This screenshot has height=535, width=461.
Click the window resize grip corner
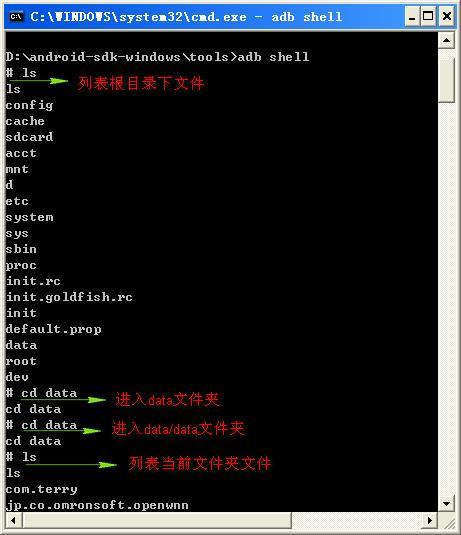[447, 521]
